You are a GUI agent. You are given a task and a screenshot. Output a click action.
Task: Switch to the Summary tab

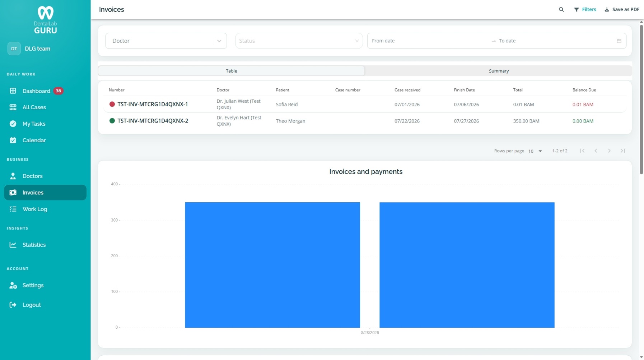pyautogui.click(x=499, y=71)
